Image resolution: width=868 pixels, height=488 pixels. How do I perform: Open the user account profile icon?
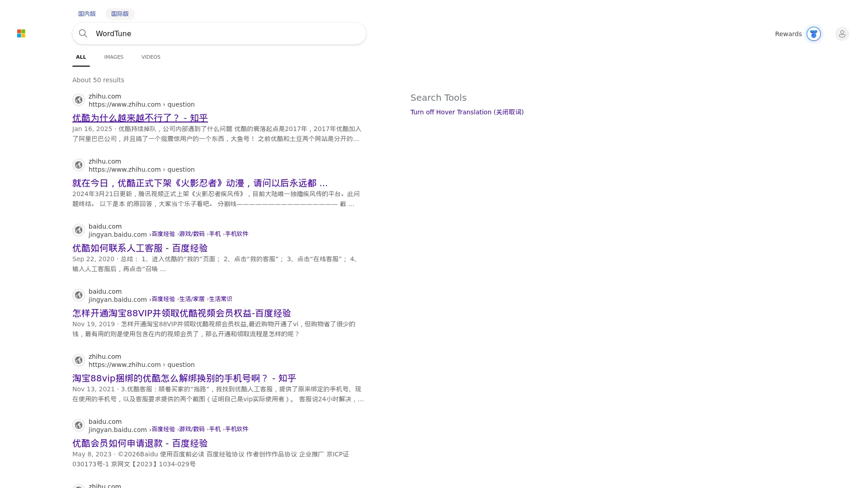842,34
